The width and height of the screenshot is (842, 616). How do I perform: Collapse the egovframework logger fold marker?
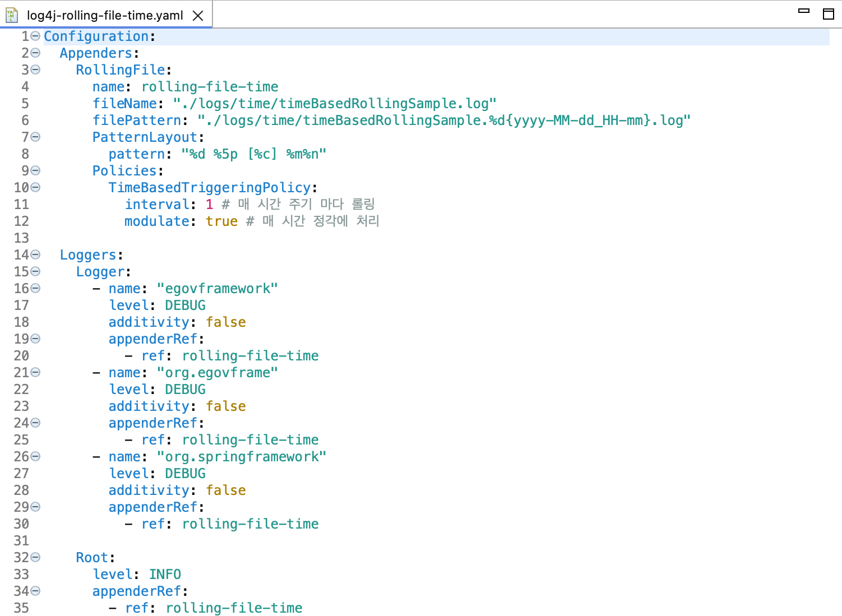click(x=35, y=288)
